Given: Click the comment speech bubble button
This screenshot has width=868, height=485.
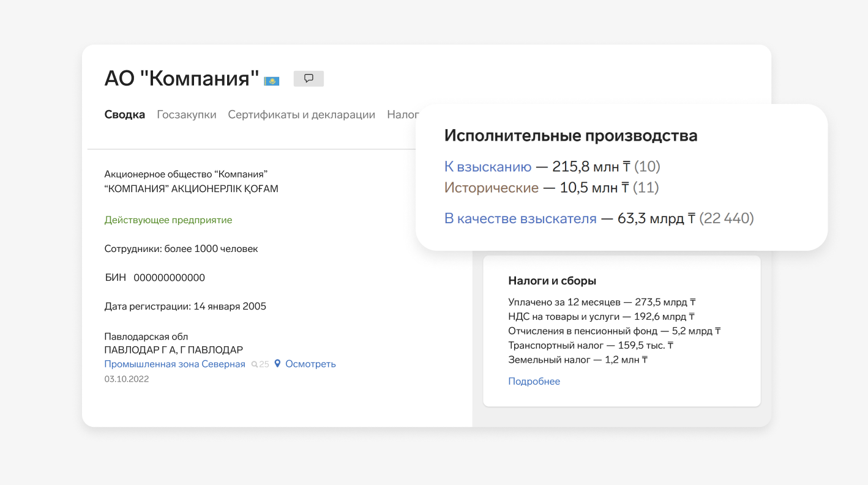Looking at the screenshot, I should pyautogui.click(x=309, y=78).
